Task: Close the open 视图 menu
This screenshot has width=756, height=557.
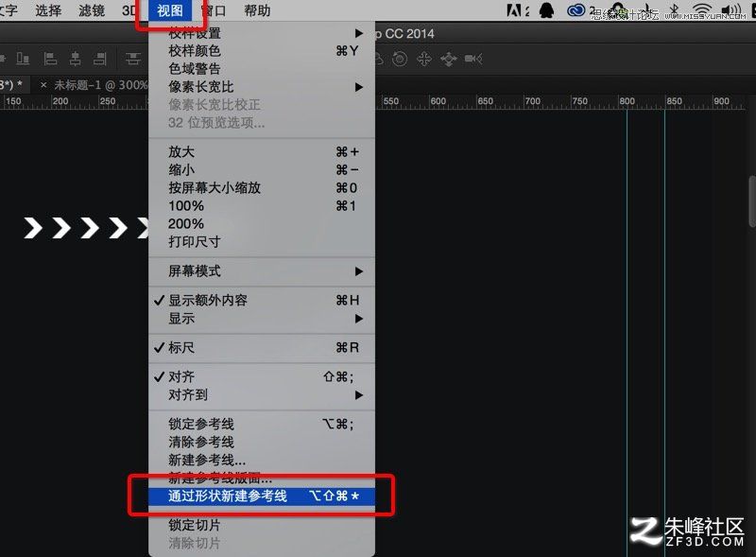Action: pos(170,10)
